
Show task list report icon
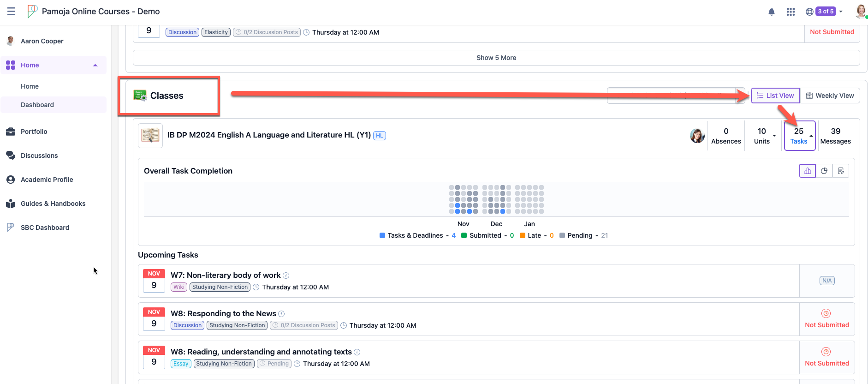tap(841, 171)
